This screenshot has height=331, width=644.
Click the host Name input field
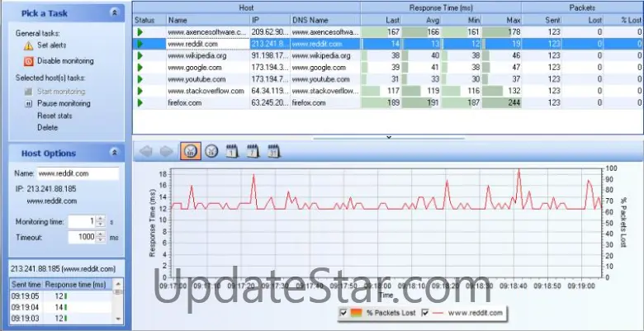click(x=78, y=173)
